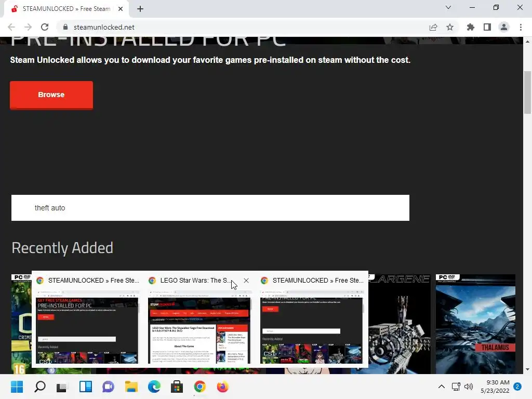Open taskbar Search
The height and width of the screenshot is (399, 532).
point(40,387)
